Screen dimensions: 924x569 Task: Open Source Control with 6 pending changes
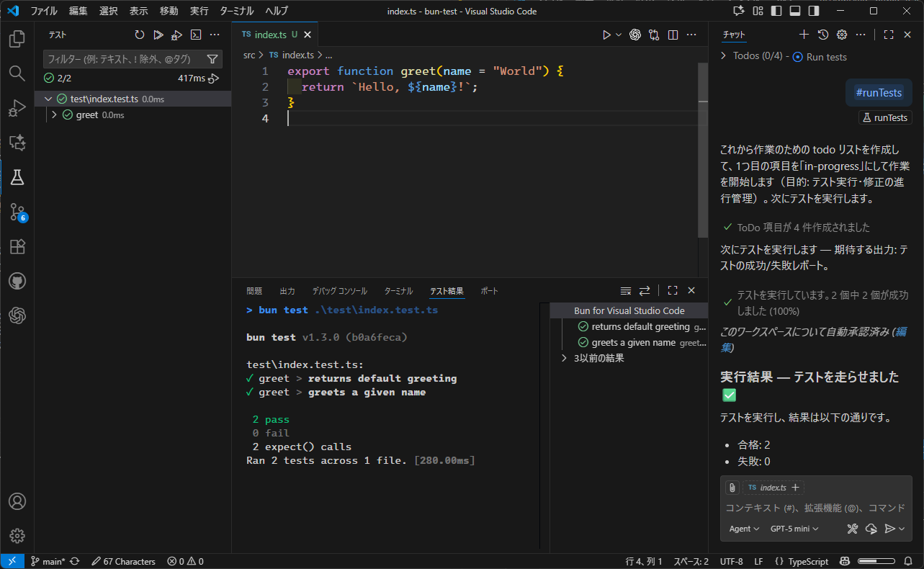17,212
